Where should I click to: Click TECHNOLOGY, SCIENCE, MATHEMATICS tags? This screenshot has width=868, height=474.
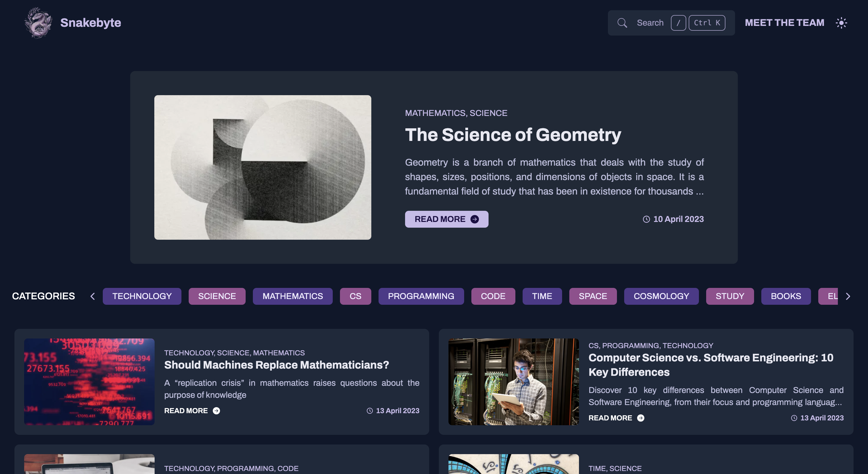[234, 353]
